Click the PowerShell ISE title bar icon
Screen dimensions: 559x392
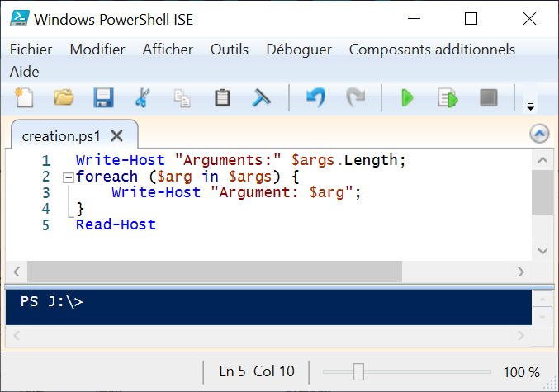pos(19,19)
